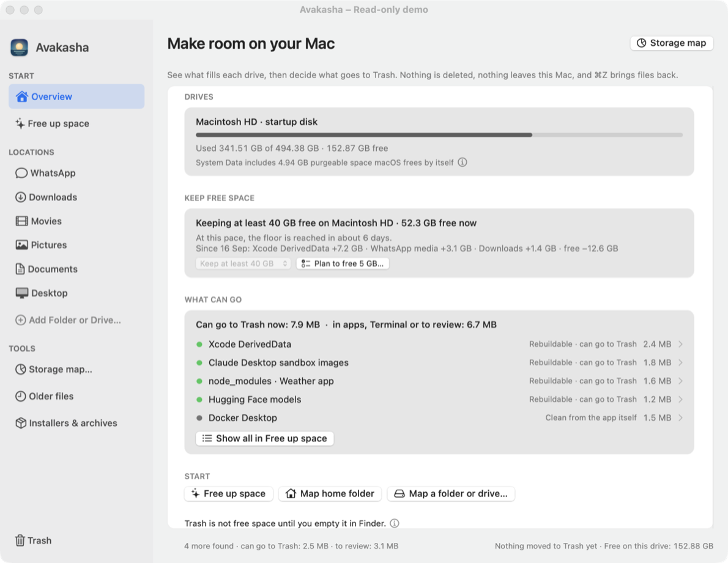Click Keeping at least 40 GB free heading
The width and height of the screenshot is (728, 563).
[336, 223]
